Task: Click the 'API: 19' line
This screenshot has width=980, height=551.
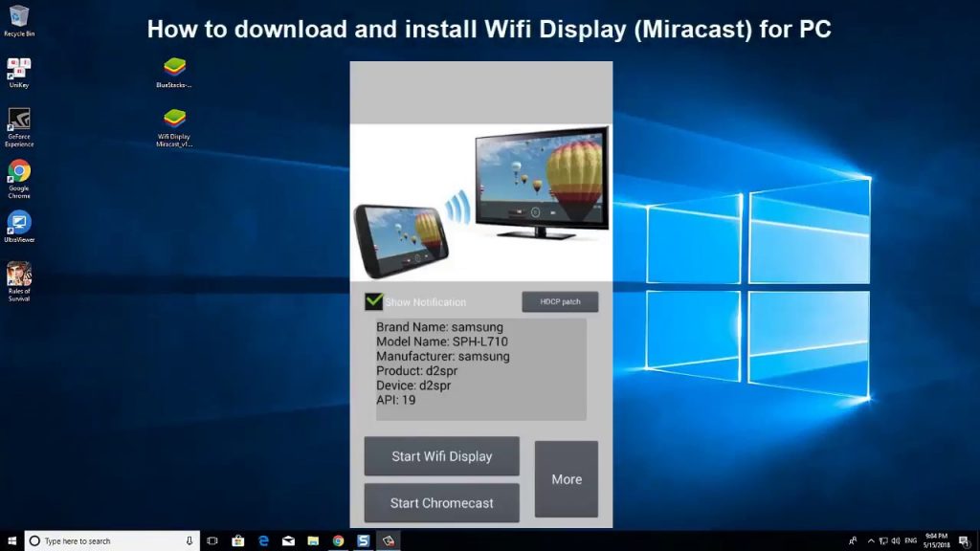Action: click(395, 400)
